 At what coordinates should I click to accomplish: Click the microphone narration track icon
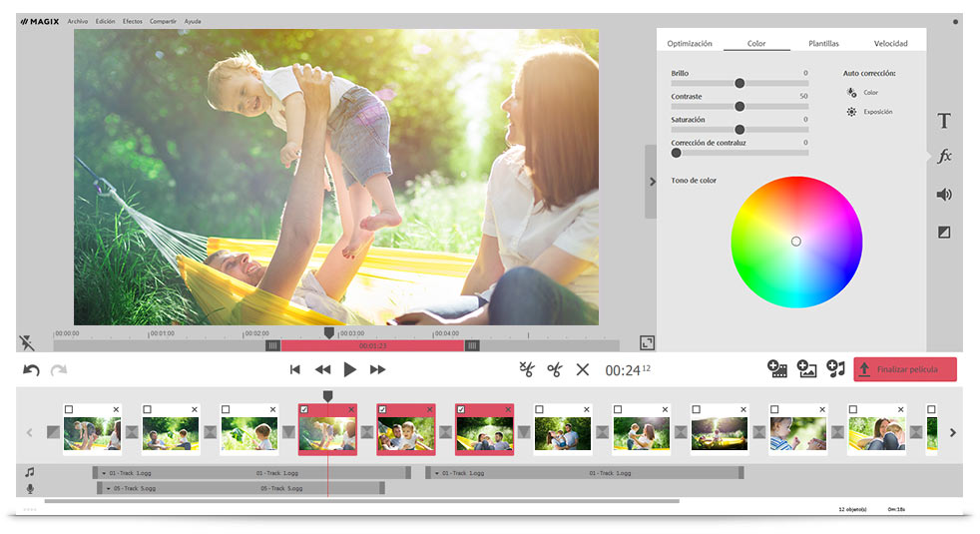pos(30,488)
